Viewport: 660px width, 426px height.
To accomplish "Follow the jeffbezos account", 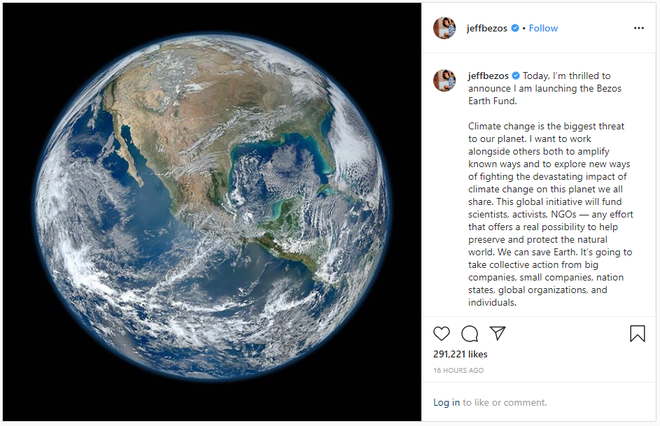I will 543,28.
